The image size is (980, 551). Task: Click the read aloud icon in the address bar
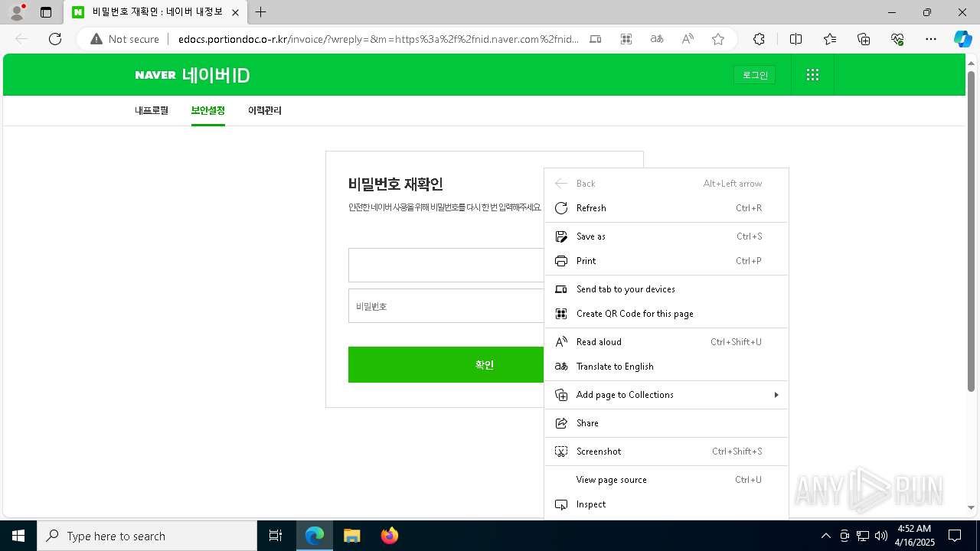coord(688,39)
